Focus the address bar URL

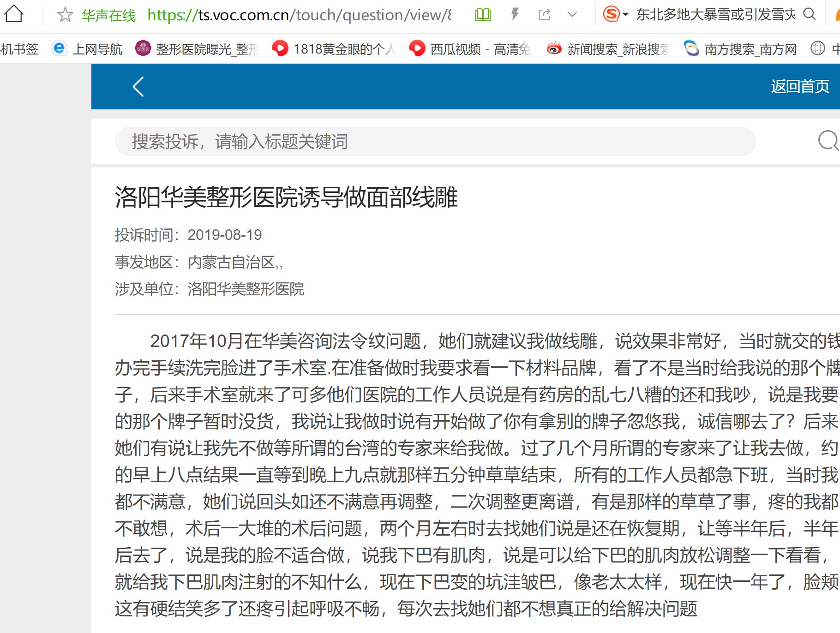point(300,15)
